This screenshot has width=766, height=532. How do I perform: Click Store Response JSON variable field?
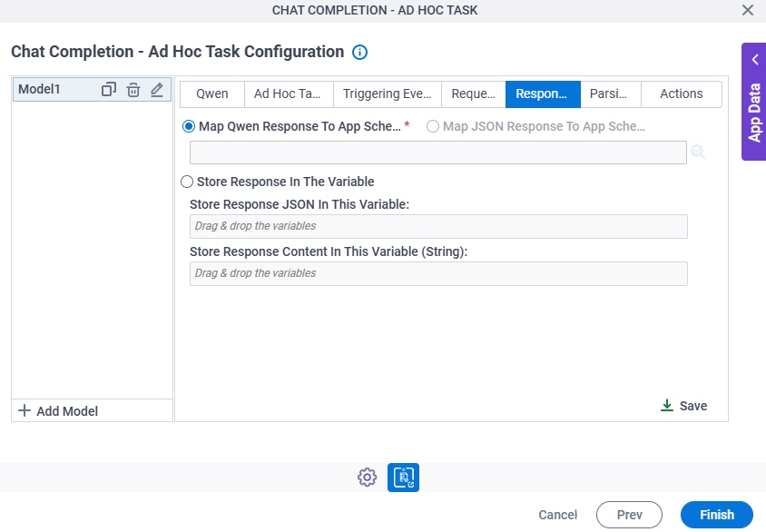[x=438, y=226]
